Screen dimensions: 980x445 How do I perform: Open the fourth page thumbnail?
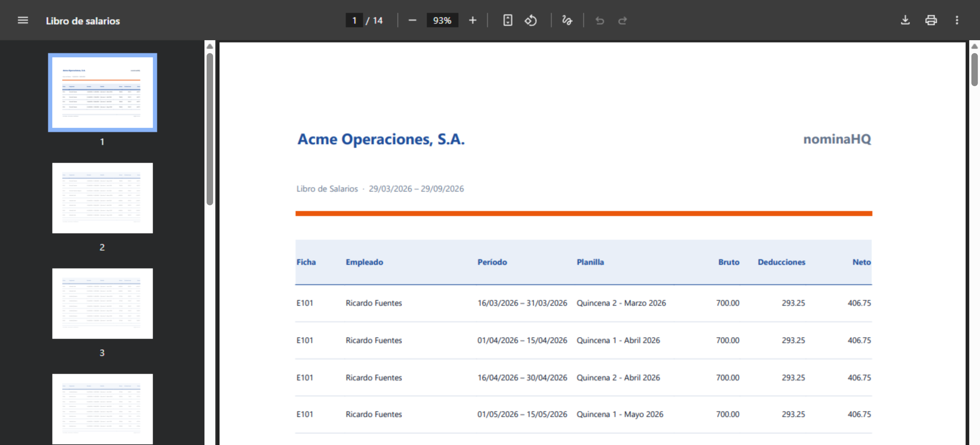102,409
